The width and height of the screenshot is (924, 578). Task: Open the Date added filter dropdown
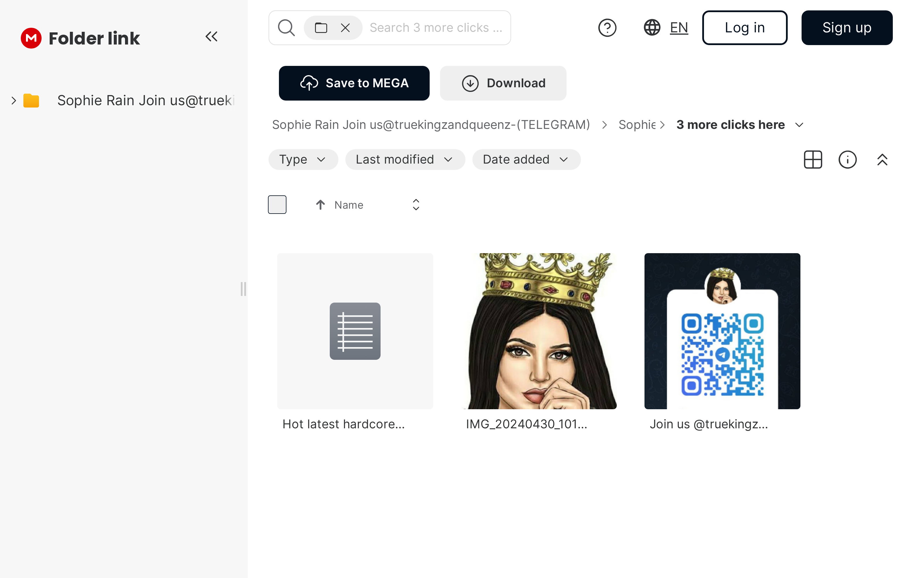click(526, 160)
